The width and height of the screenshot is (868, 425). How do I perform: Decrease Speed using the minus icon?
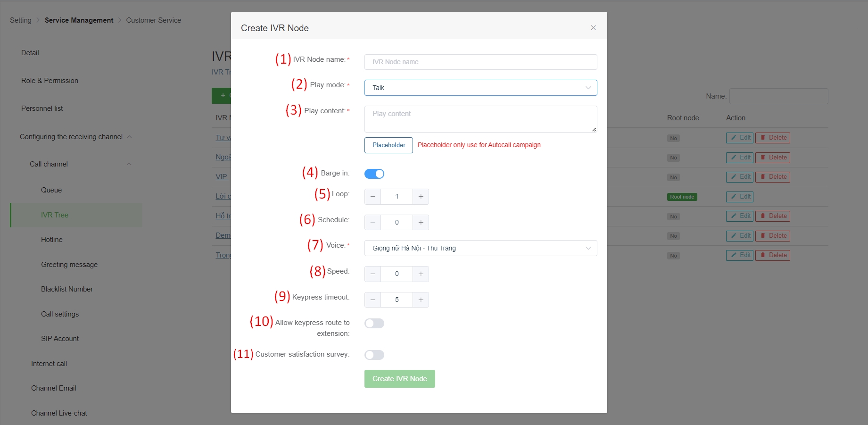click(373, 274)
